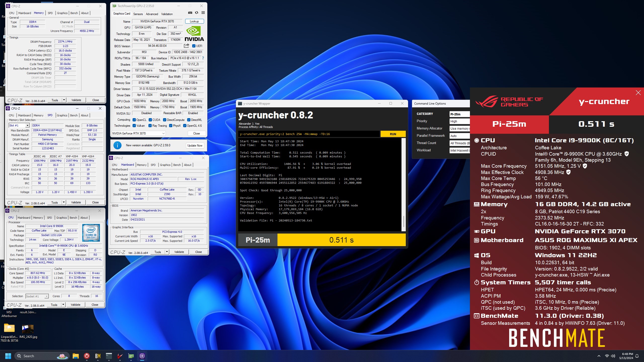Open BenchMate BM icon on taskbar
644x362 pixels.
(98, 356)
